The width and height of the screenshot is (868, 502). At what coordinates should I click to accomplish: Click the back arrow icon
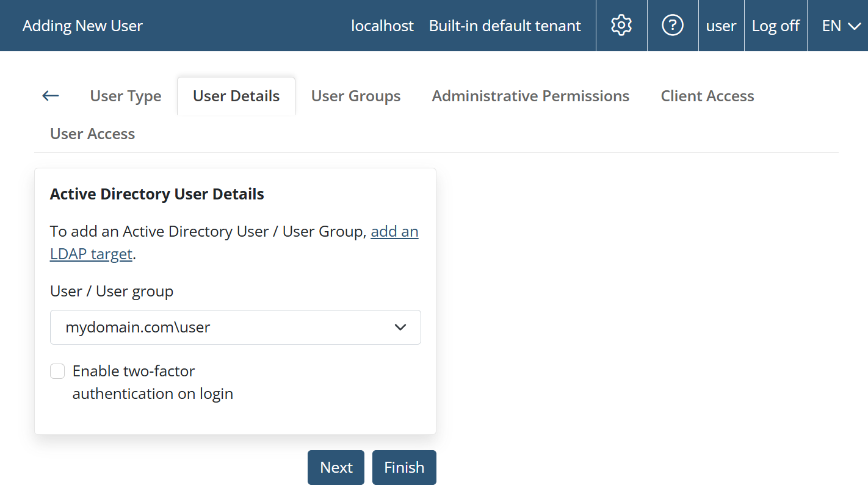[51, 96]
